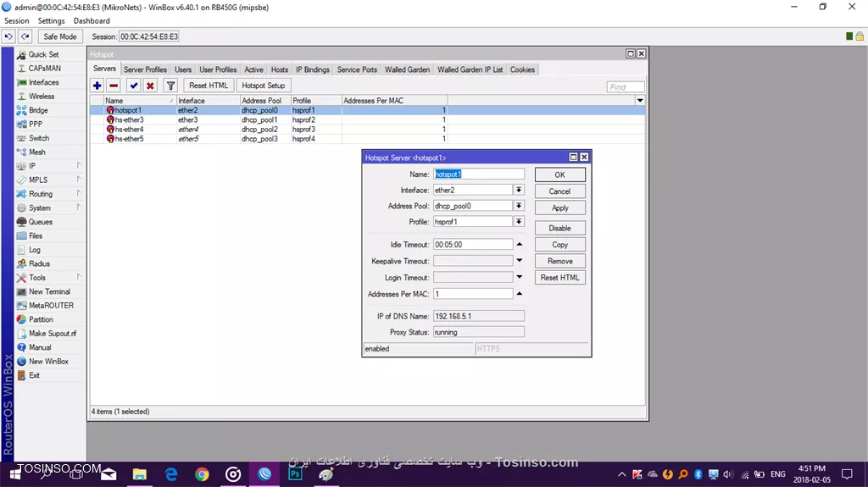868x487 pixels.
Task: Open MetaROUTER in sidebar
Action: pos(51,306)
